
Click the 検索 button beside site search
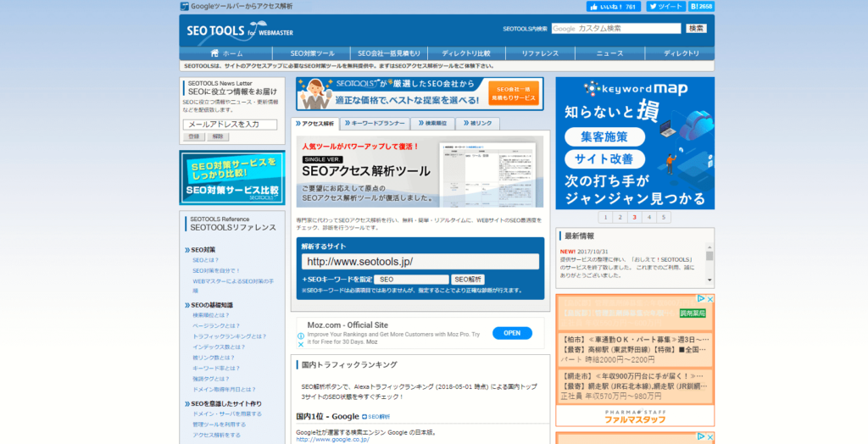click(697, 28)
